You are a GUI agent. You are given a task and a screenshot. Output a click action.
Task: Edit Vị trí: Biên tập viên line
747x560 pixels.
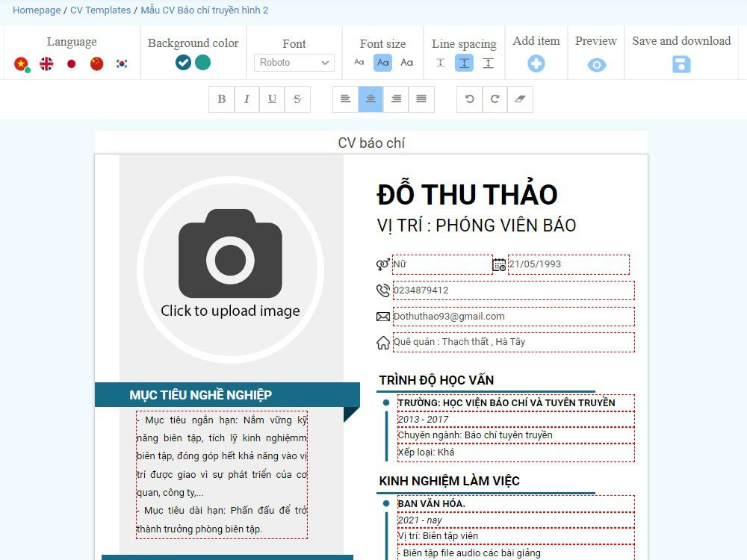(516, 537)
